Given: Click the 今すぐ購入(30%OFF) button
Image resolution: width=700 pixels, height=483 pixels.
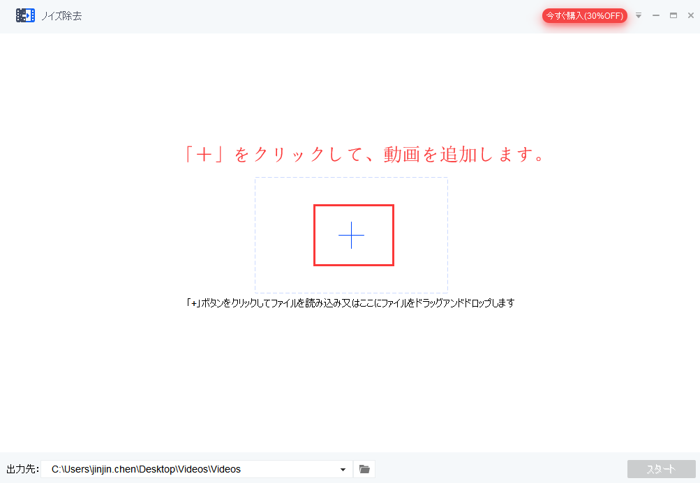Looking at the screenshot, I should 584,16.
